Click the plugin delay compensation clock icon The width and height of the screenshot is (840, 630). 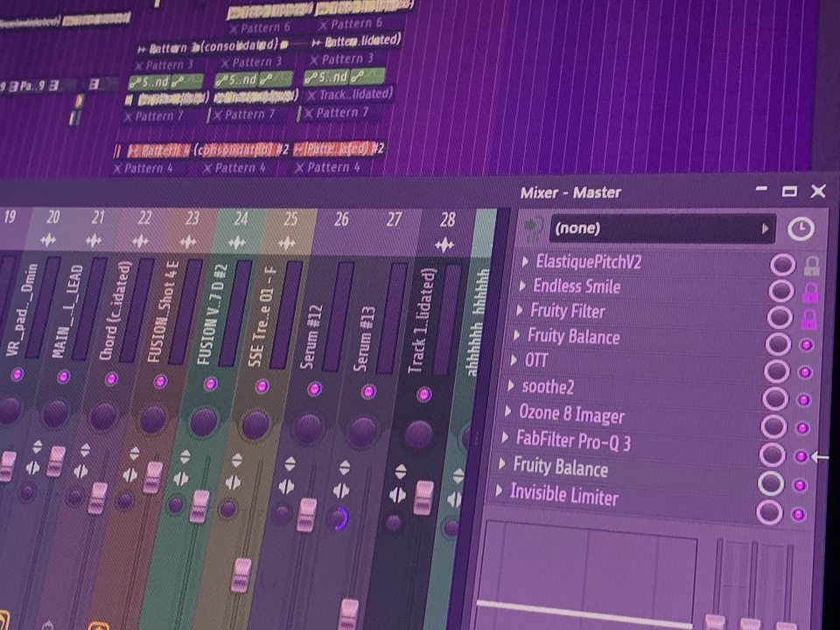pos(800,227)
